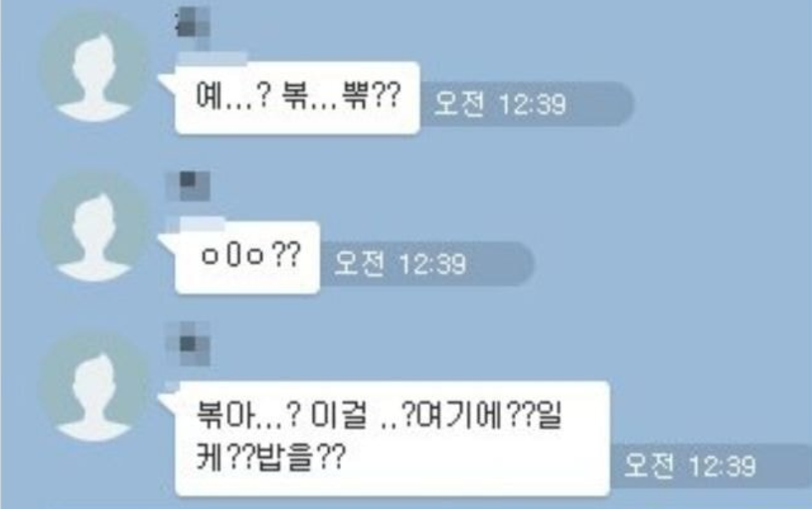Click "볶아...?" at start of third message
The width and height of the screenshot is (812, 509).
click(248, 416)
